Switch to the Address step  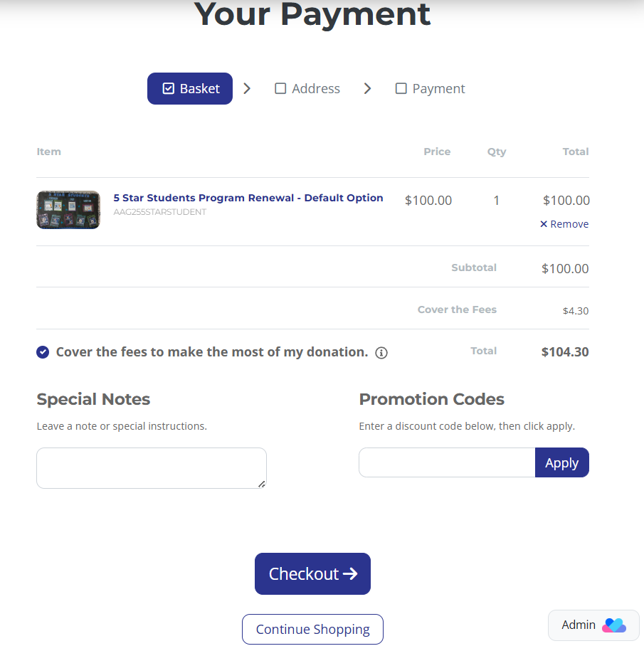click(x=315, y=89)
